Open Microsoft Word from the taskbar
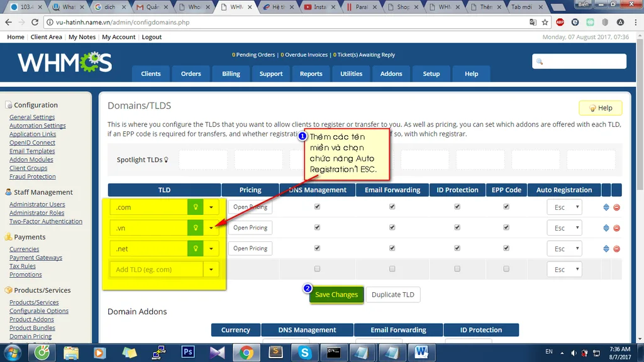 (421, 352)
